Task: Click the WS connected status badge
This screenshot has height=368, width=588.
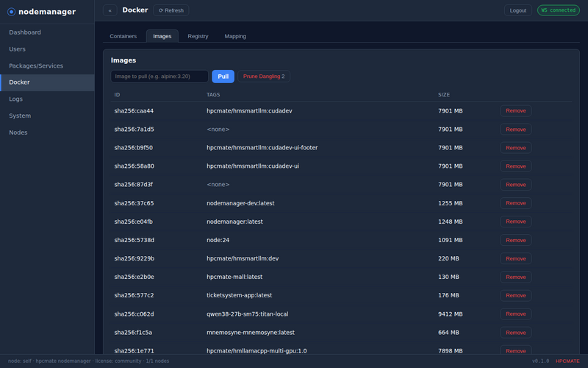Action: [559, 10]
